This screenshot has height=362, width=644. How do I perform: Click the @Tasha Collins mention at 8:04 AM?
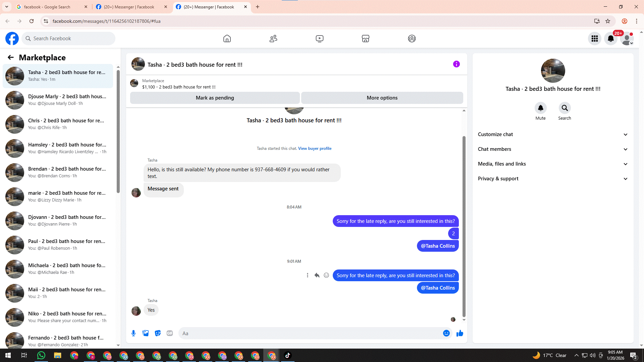(x=438, y=246)
